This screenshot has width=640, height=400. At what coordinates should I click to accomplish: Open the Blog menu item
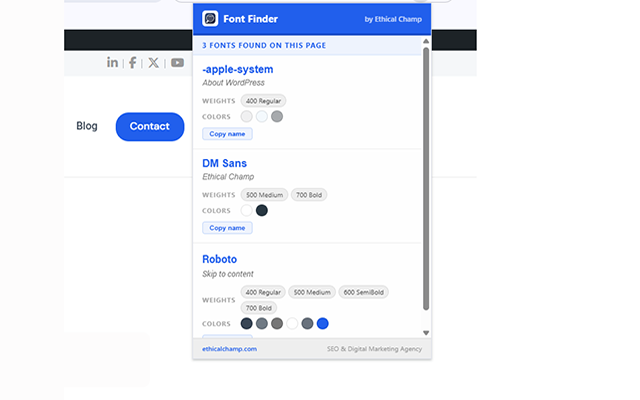pos(87,126)
